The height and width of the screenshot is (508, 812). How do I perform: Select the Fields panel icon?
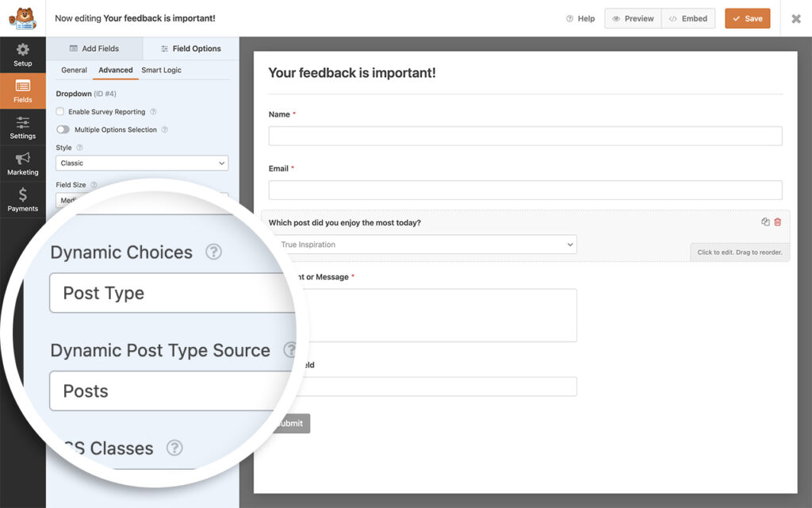[23, 90]
